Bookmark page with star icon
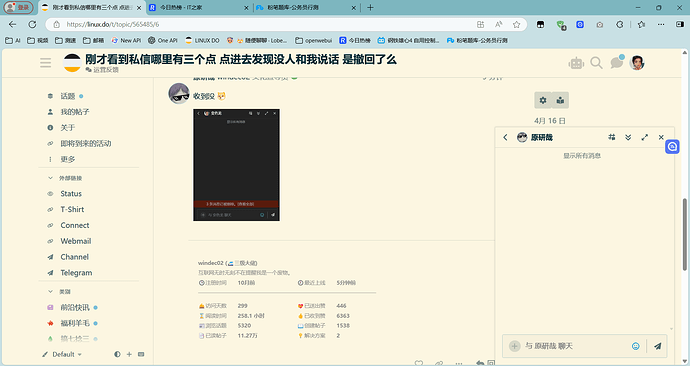The image size is (690, 366). [517, 25]
